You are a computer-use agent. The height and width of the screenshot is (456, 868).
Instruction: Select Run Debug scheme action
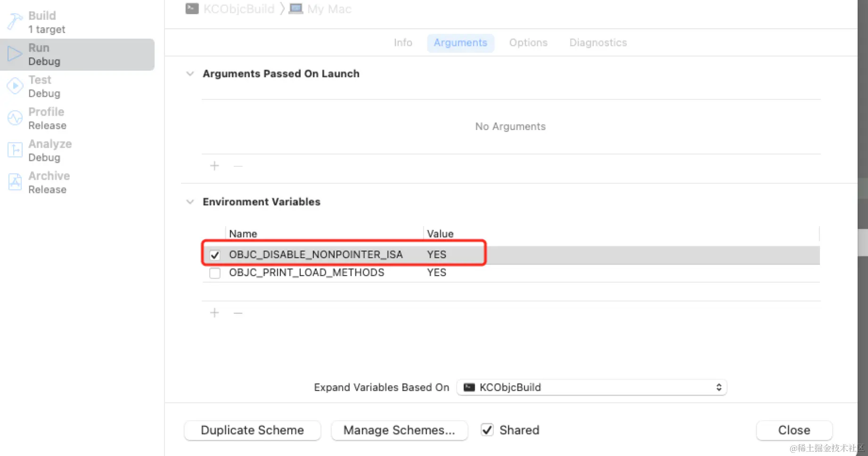(77, 55)
